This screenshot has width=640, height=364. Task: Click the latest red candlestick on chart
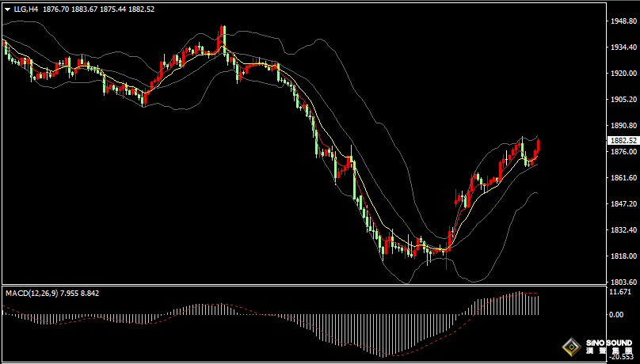(539, 147)
